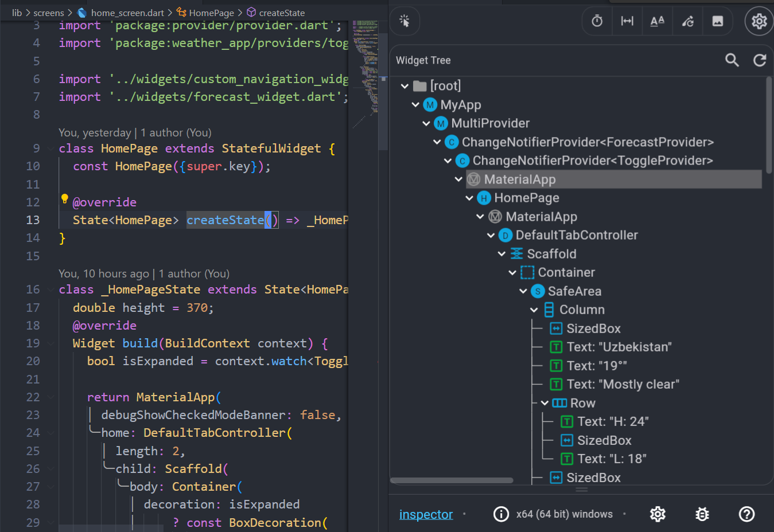Enable widget selection mode in DevTools
Viewport: 774px width, 532px height.
404,21
